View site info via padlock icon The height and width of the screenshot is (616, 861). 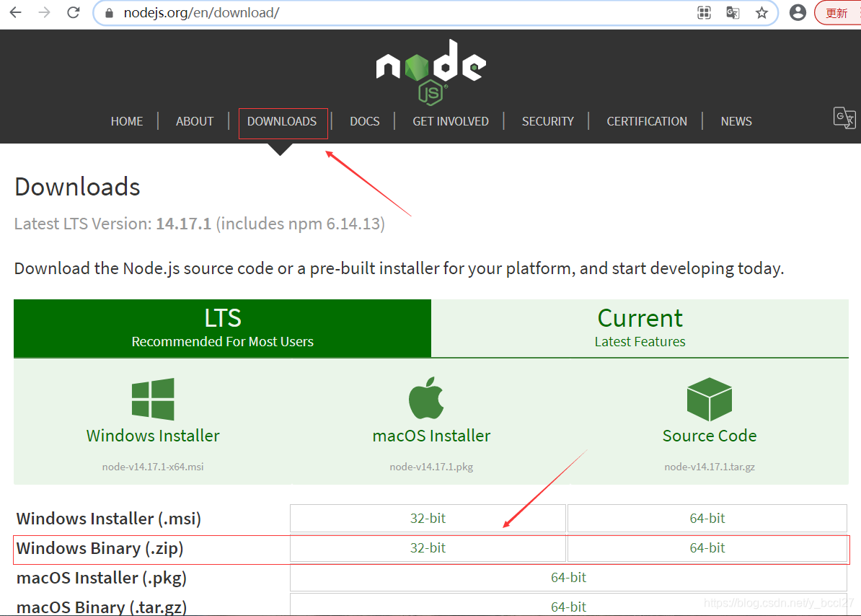(109, 13)
